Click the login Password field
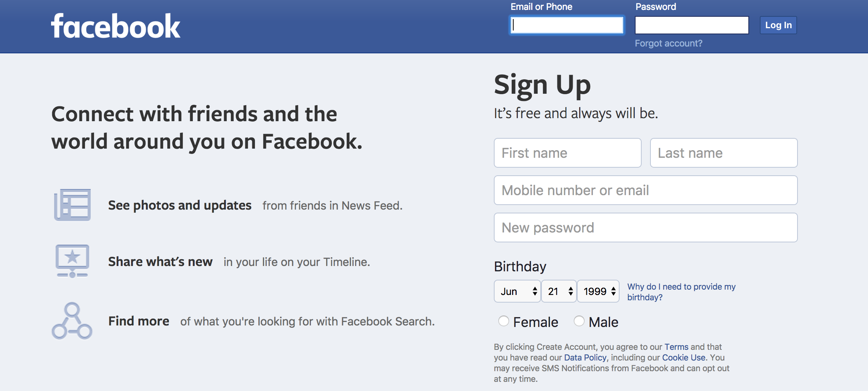This screenshot has height=391, width=868. coord(692,25)
